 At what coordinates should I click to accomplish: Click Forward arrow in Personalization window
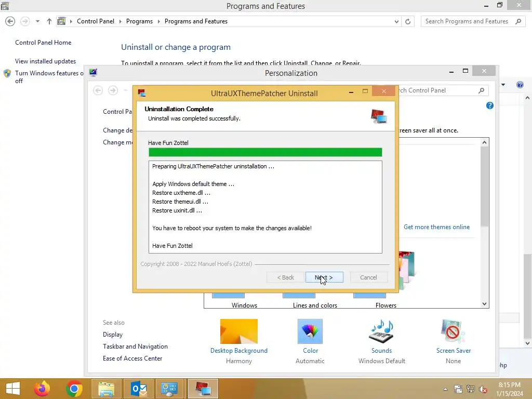click(x=113, y=90)
